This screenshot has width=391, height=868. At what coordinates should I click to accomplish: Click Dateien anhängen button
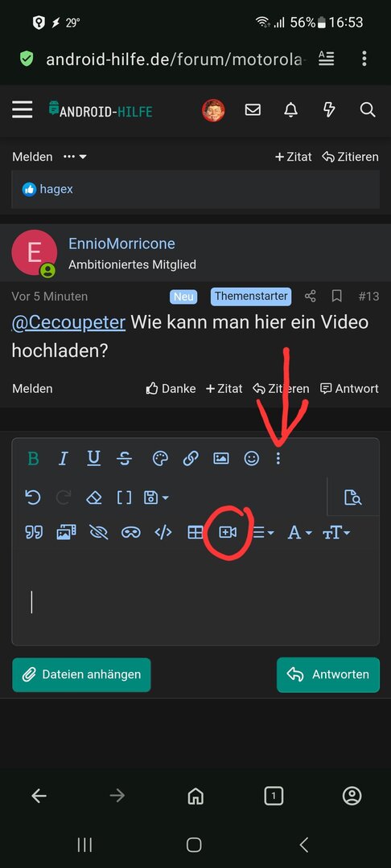pos(81,674)
